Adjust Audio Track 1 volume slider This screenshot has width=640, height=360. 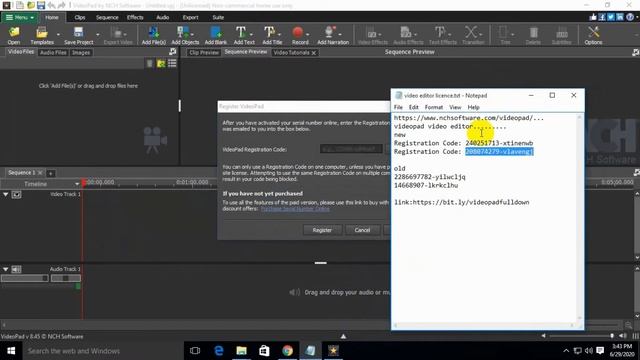[24, 278]
